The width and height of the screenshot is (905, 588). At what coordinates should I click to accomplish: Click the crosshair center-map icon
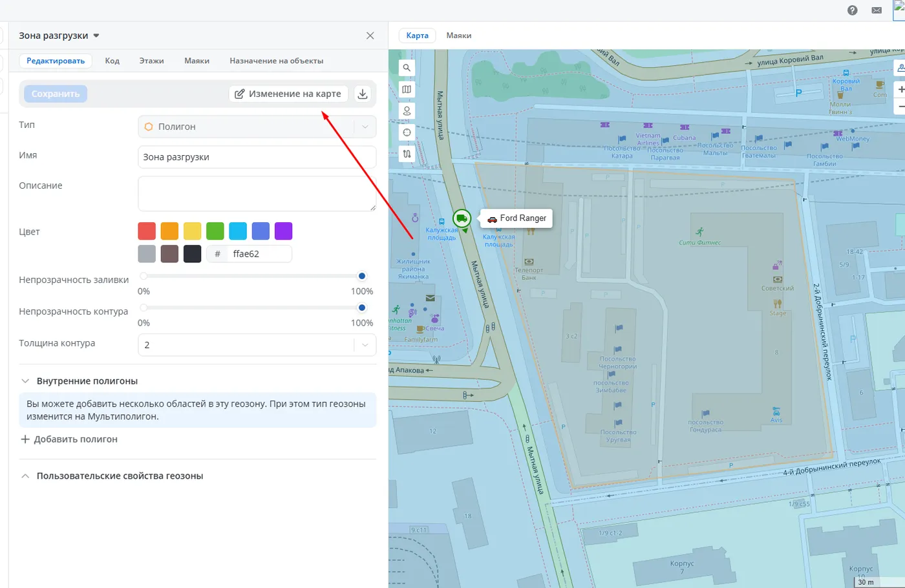(x=407, y=132)
